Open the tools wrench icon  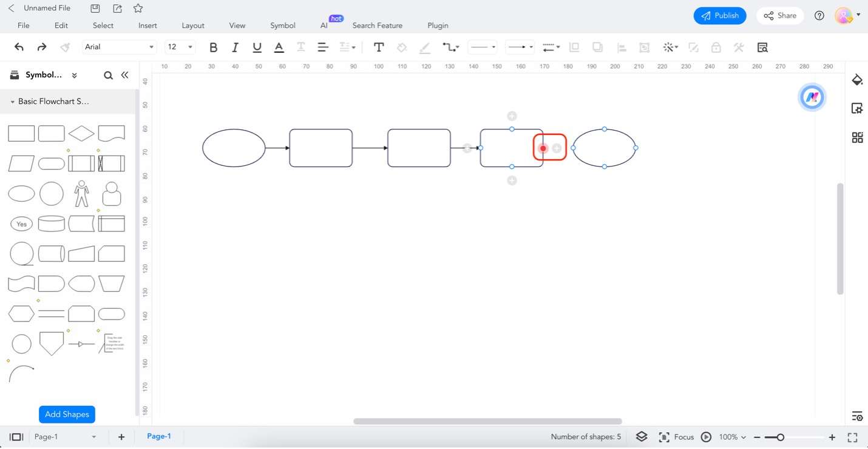pos(739,47)
